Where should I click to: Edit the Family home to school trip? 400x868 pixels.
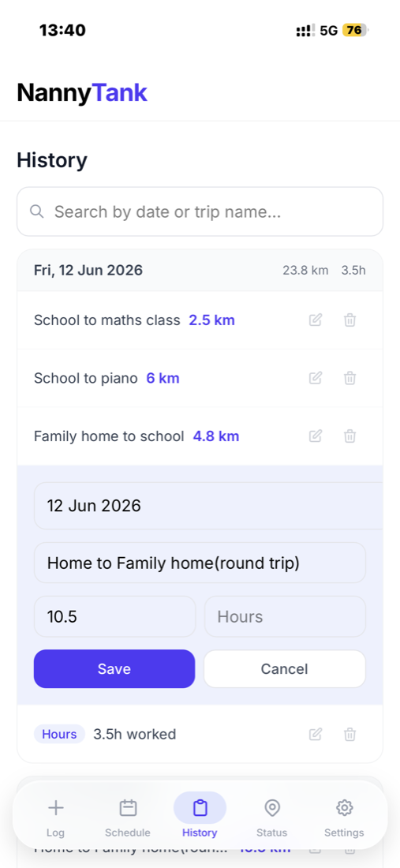(316, 436)
